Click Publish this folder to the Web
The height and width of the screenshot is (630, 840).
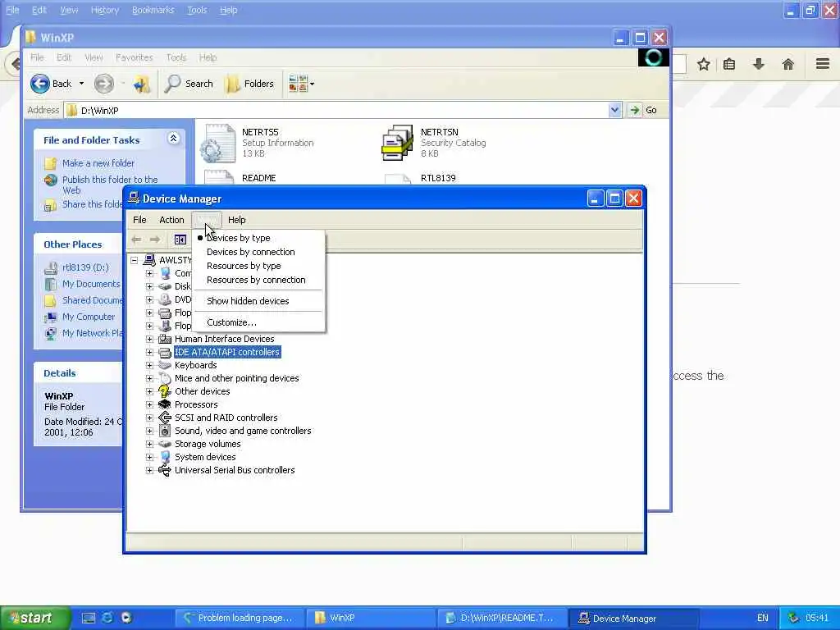pyautogui.click(x=110, y=185)
